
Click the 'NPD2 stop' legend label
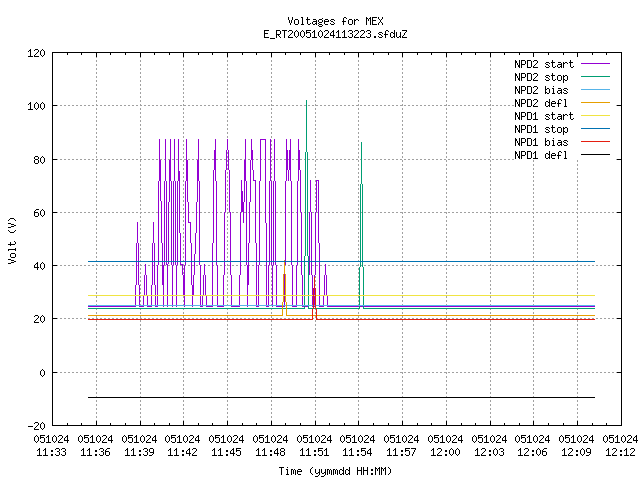[x=541, y=77]
